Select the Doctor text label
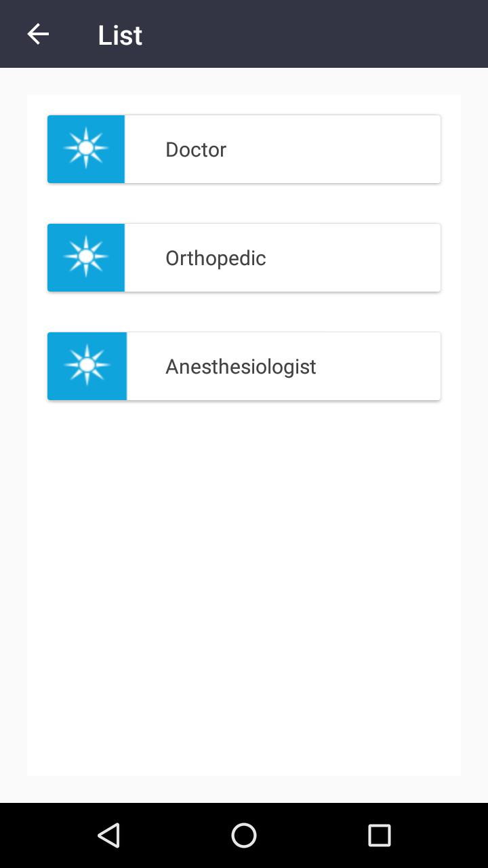 click(196, 149)
